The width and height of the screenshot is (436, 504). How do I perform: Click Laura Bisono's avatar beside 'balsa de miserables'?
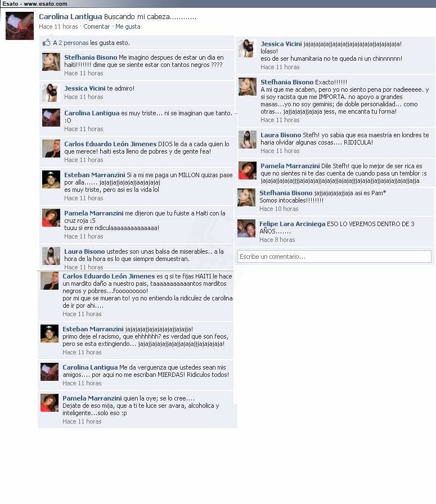coord(51,256)
